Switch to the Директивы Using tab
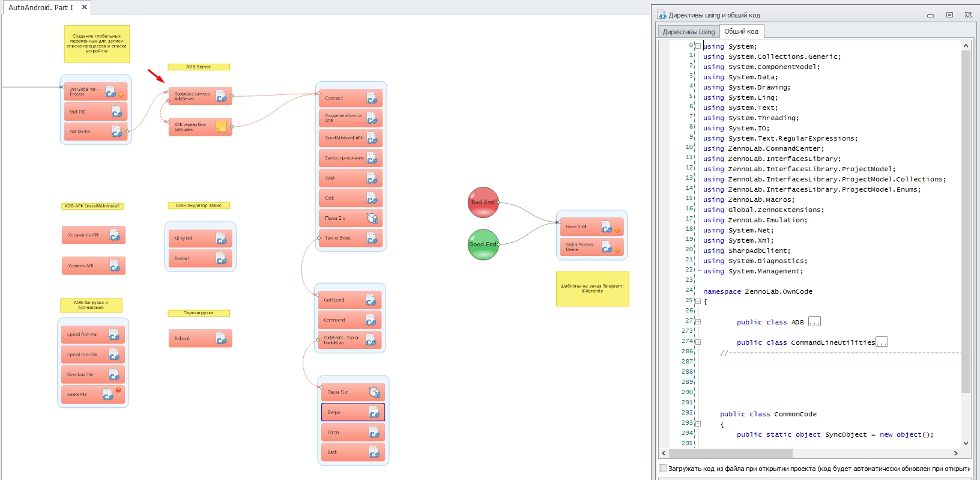980x480 pixels. click(688, 32)
